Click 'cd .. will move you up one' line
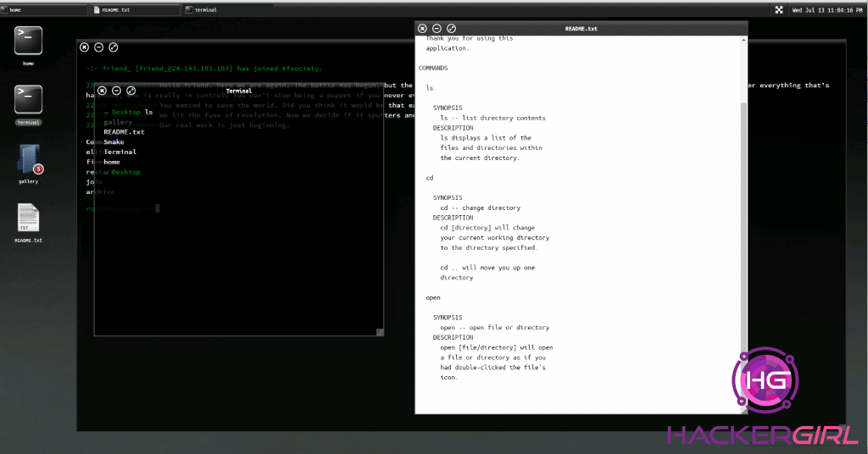 487,268
